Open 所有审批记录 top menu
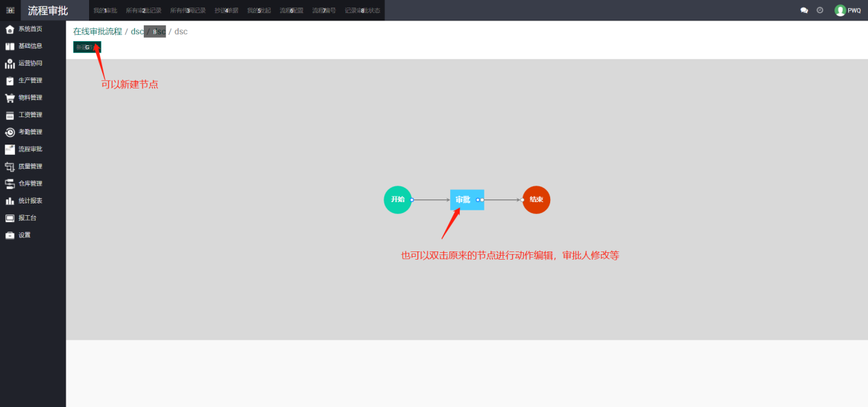 pyautogui.click(x=143, y=10)
